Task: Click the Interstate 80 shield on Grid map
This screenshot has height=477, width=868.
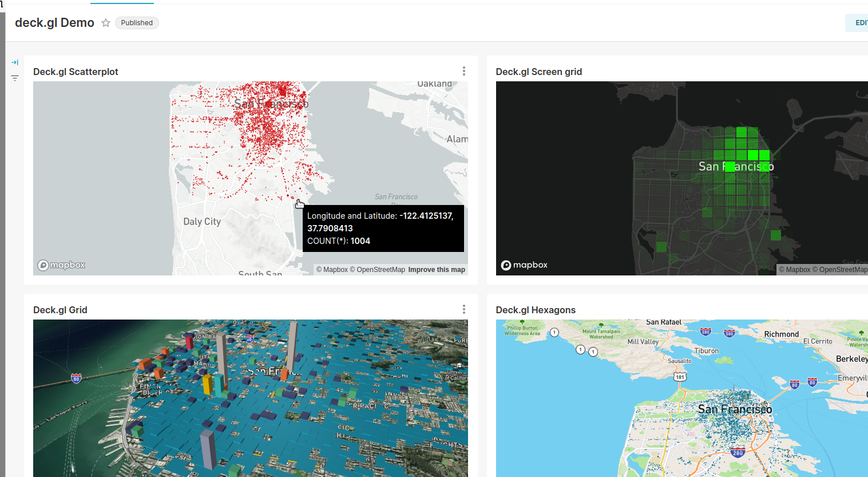Action: coord(76,378)
